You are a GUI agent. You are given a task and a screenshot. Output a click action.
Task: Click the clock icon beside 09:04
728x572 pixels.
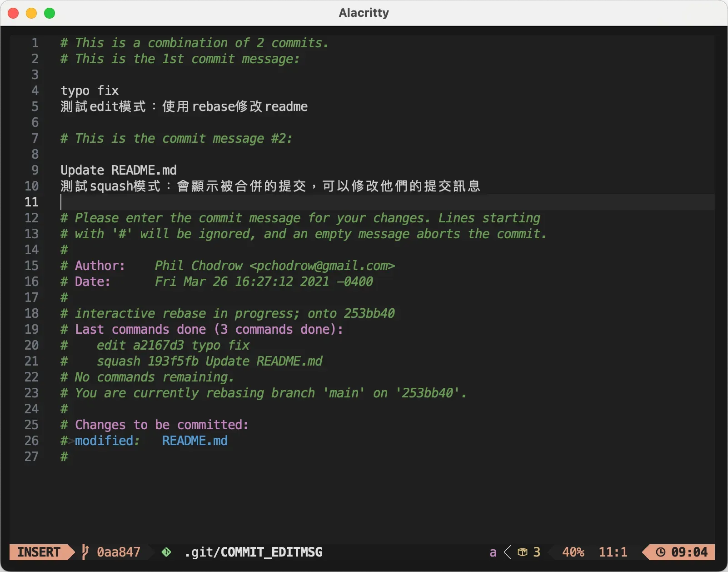point(661,552)
